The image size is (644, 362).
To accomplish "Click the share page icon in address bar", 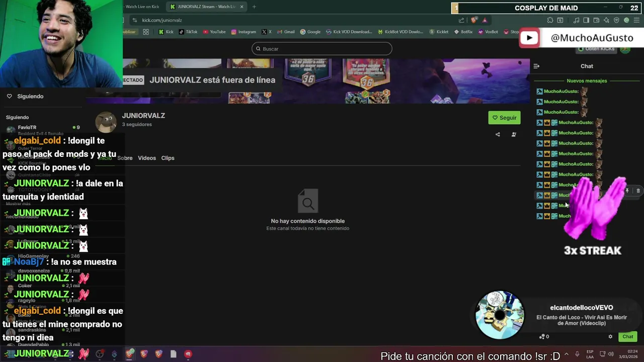I will pyautogui.click(x=461, y=20).
